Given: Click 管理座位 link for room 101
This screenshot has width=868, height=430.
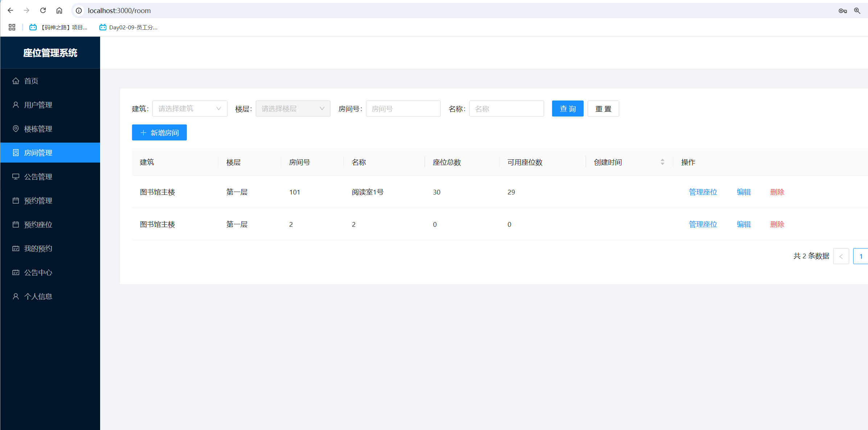Looking at the screenshot, I should click(x=703, y=192).
